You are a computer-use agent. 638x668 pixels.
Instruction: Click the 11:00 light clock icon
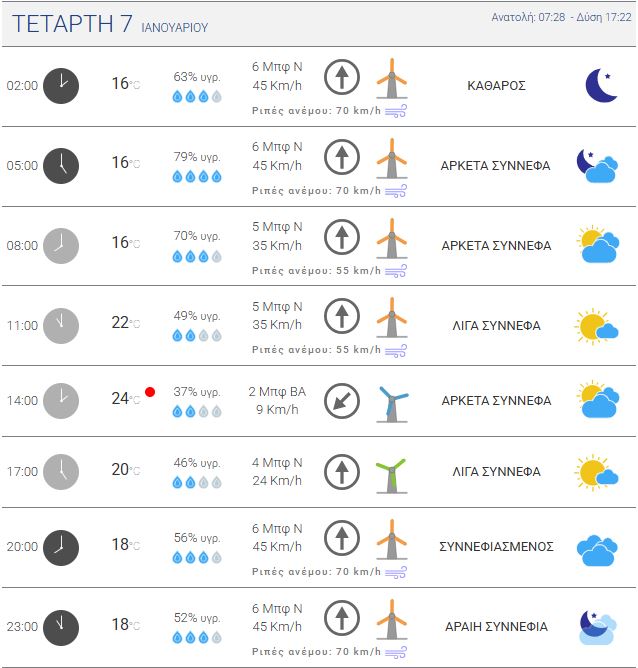[x=61, y=325]
